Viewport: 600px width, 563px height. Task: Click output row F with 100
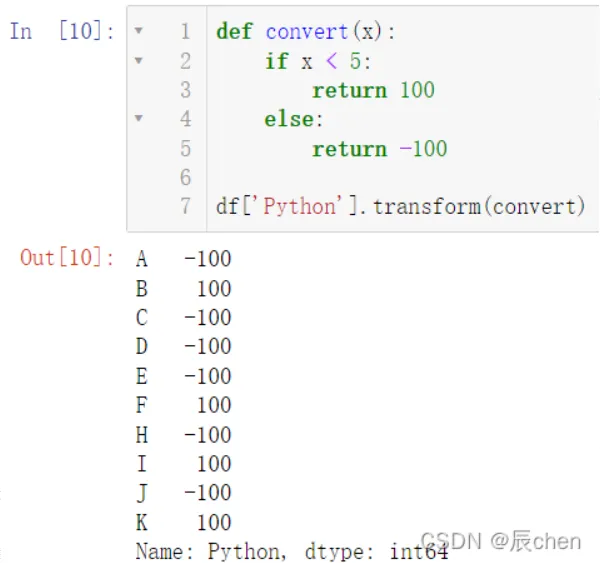184,405
